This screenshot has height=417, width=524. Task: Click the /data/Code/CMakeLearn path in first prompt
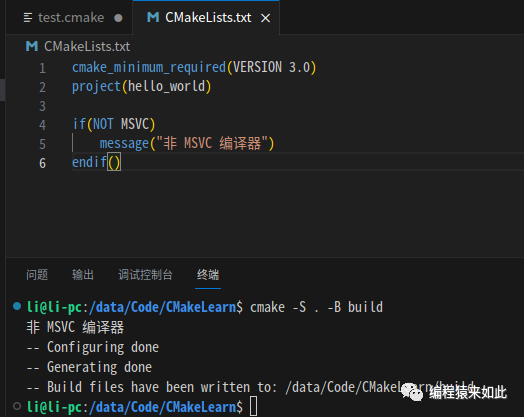pyautogui.click(x=162, y=307)
